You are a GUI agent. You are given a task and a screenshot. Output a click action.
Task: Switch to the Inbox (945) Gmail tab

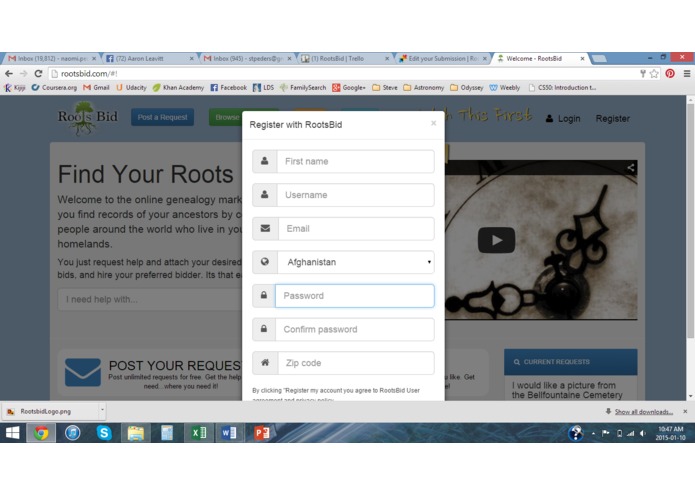[x=247, y=58]
